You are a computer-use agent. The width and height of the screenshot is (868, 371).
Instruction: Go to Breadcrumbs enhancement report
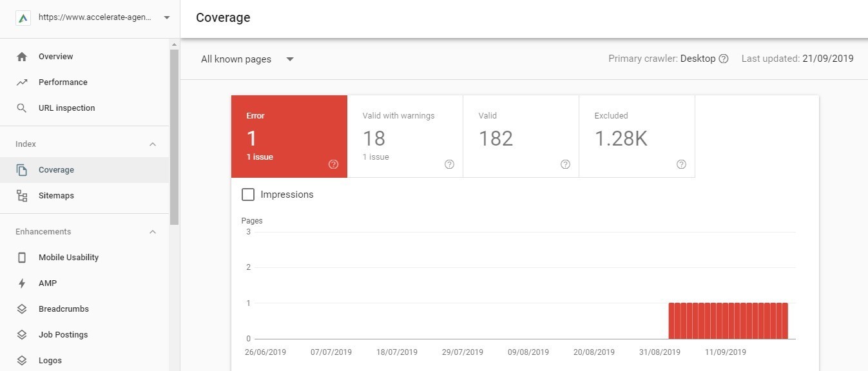63,309
